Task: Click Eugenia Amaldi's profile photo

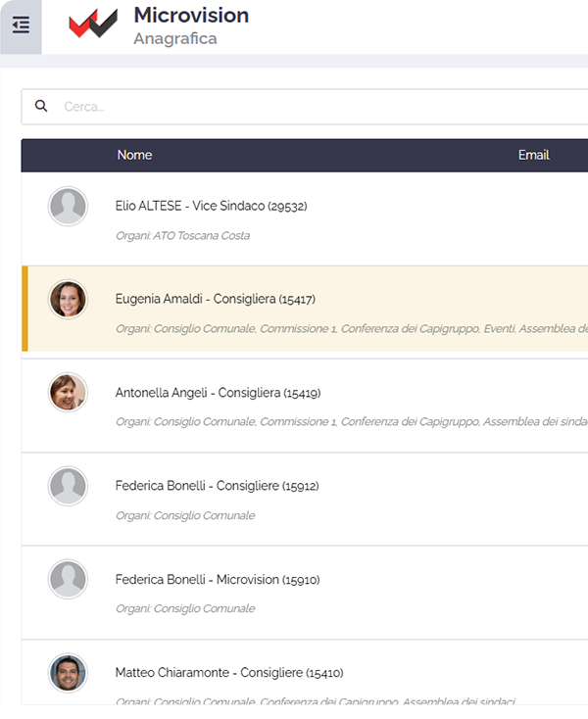Action: pos(69,300)
